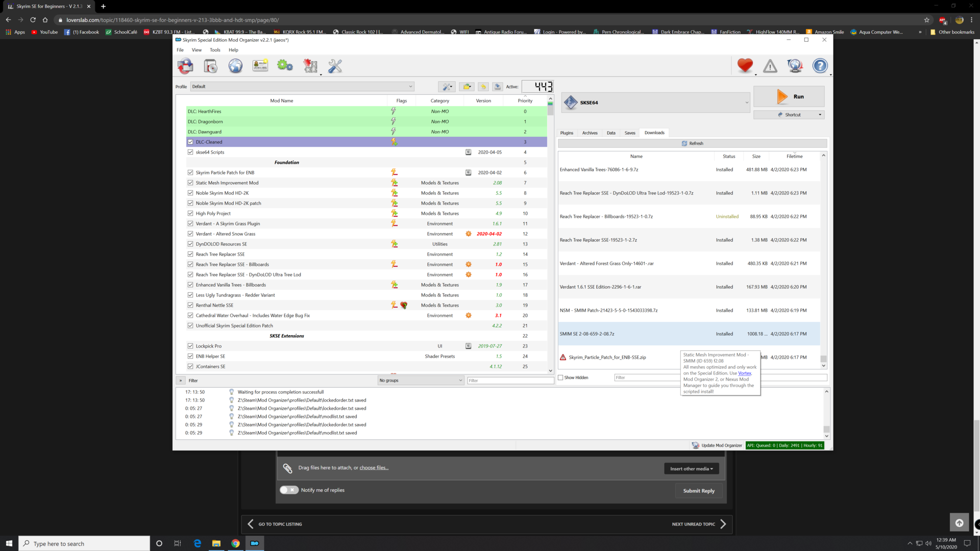Open Task View on the taskbar
The image size is (980, 551).
point(178,543)
